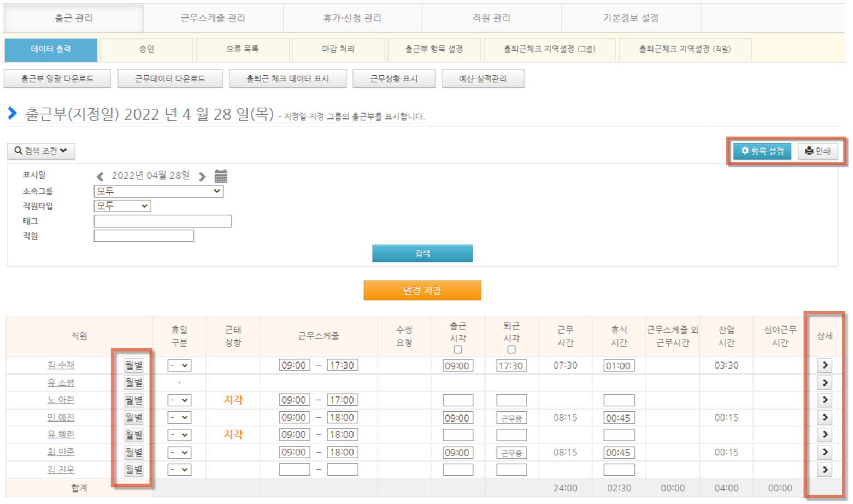This screenshot has width=853, height=504.
Task: Expand the 소속그룹 dropdown
Action: (x=158, y=191)
